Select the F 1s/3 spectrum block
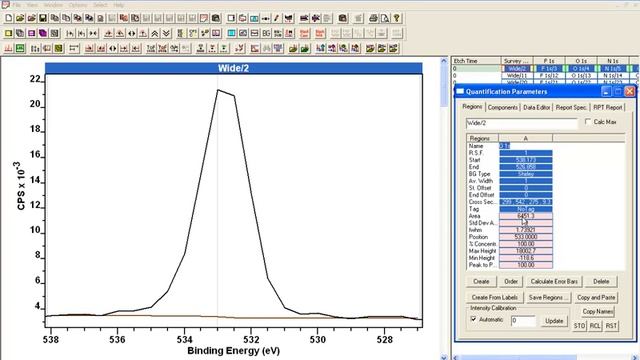Screen dimensions: 640x360 [549, 68]
